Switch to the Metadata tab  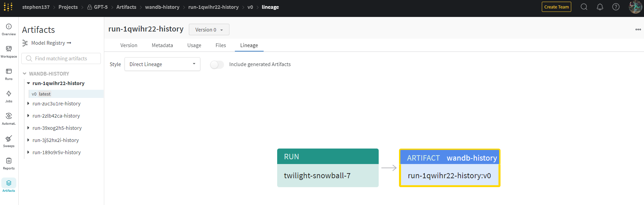point(162,45)
